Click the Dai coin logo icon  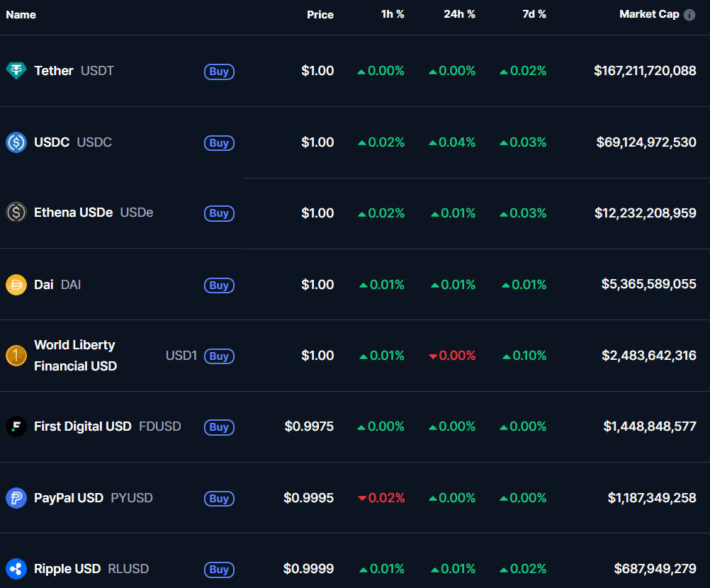click(x=16, y=285)
